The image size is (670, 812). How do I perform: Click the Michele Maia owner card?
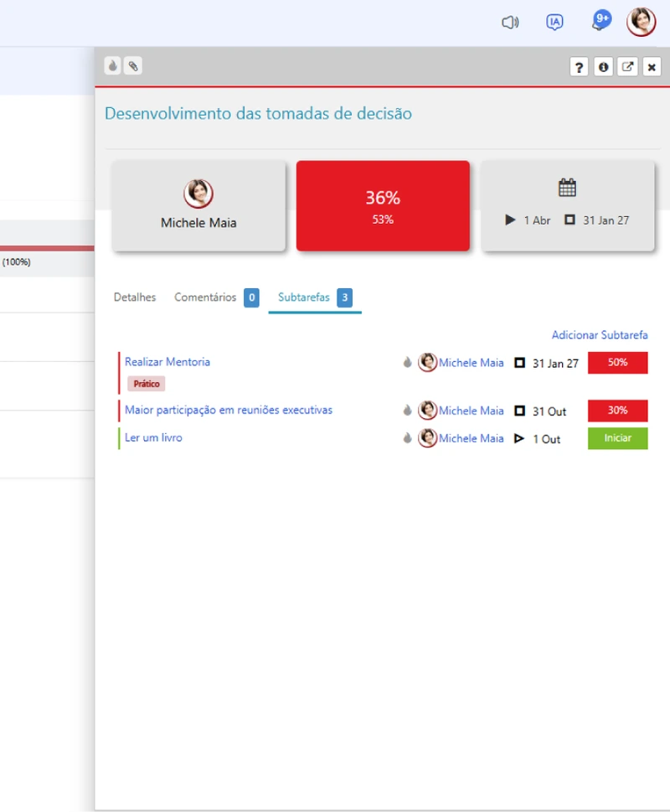198,205
